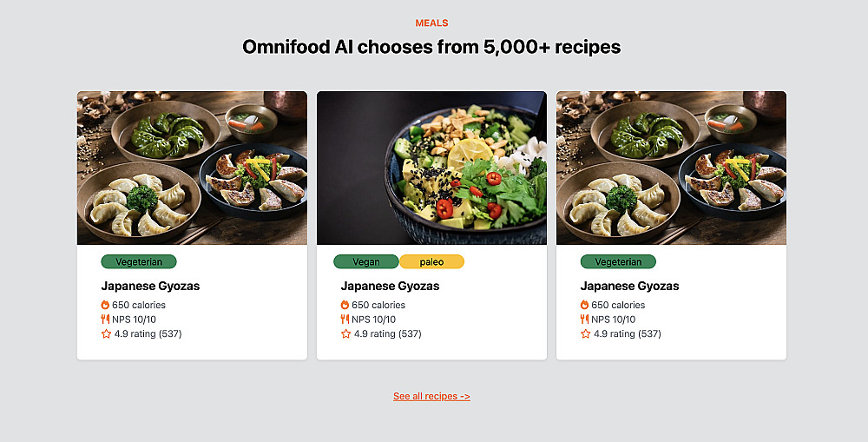Click the fork-knife NPS icon in third card

pyautogui.click(x=584, y=319)
